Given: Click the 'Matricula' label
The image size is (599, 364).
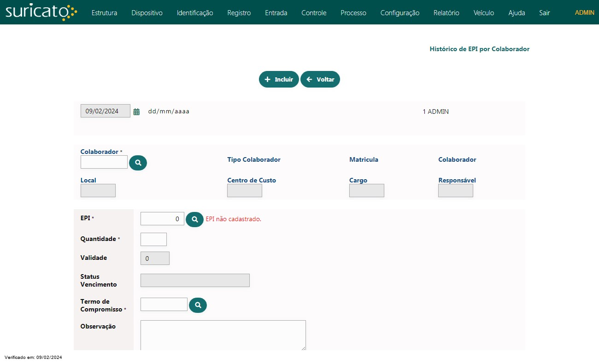Looking at the screenshot, I should pos(364,159).
